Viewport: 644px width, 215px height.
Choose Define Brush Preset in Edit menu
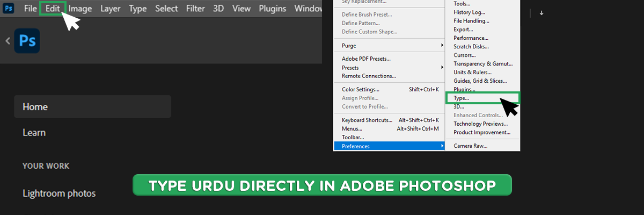[x=367, y=15]
